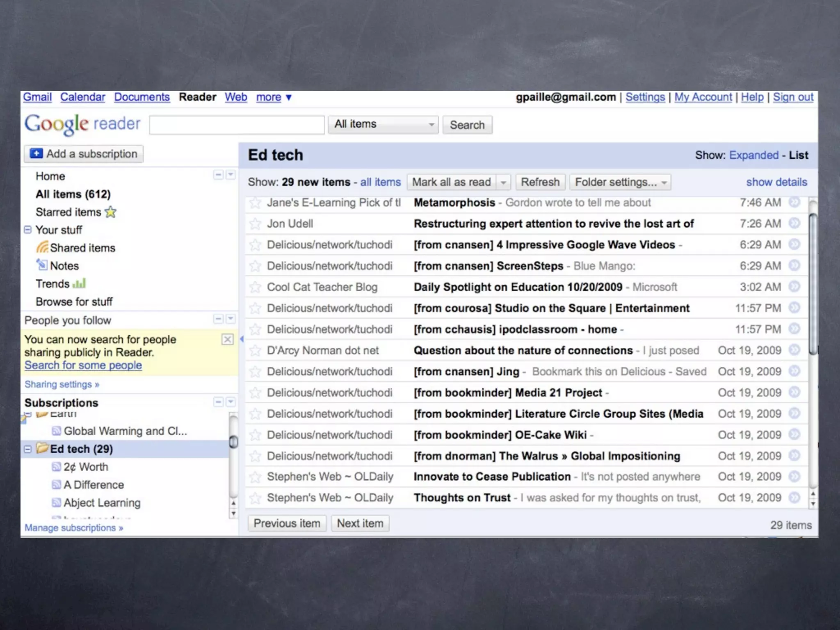840x630 pixels.
Task: Click the 2¢ Worth feed icon
Action: click(x=56, y=467)
